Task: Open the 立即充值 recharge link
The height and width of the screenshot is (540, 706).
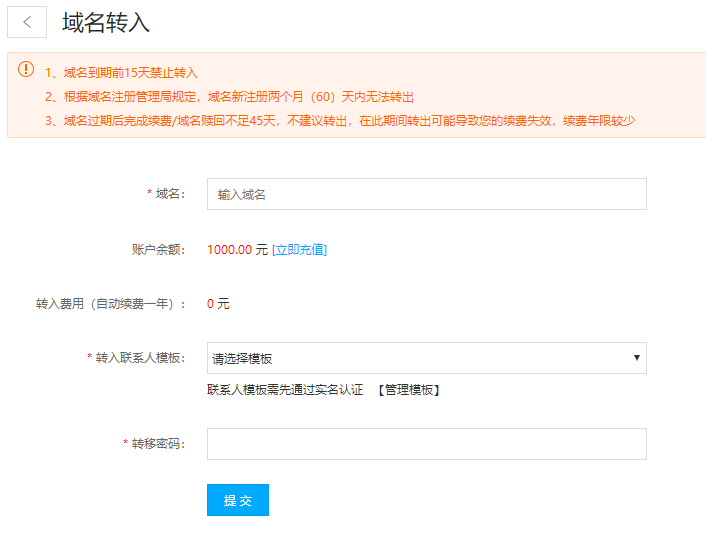Action: [x=299, y=249]
